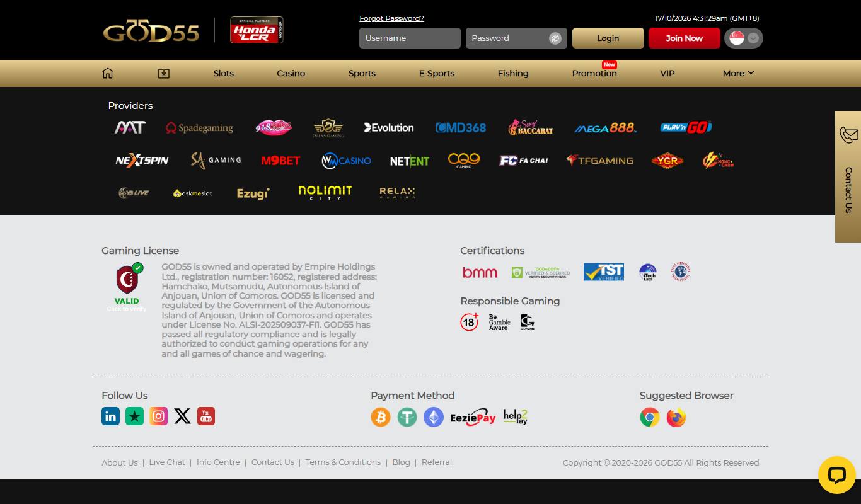
Task: Select the CMD368 provider logo
Action: point(461,128)
